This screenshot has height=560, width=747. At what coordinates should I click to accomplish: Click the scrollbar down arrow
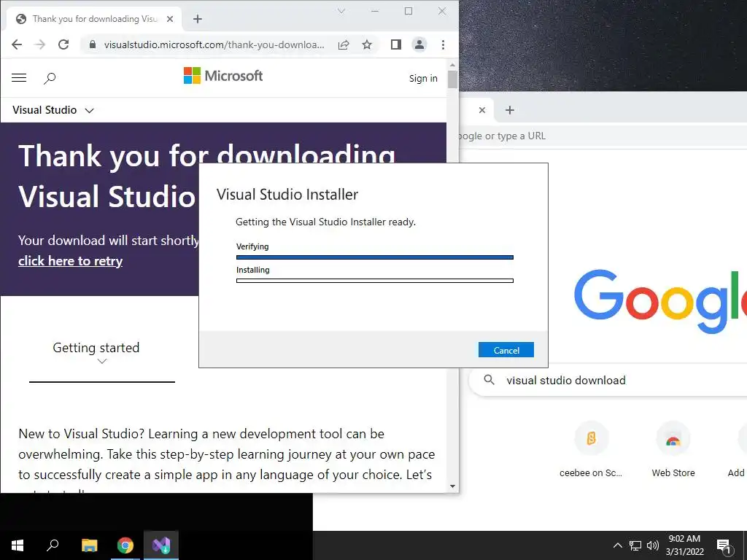(x=452, y=486)
